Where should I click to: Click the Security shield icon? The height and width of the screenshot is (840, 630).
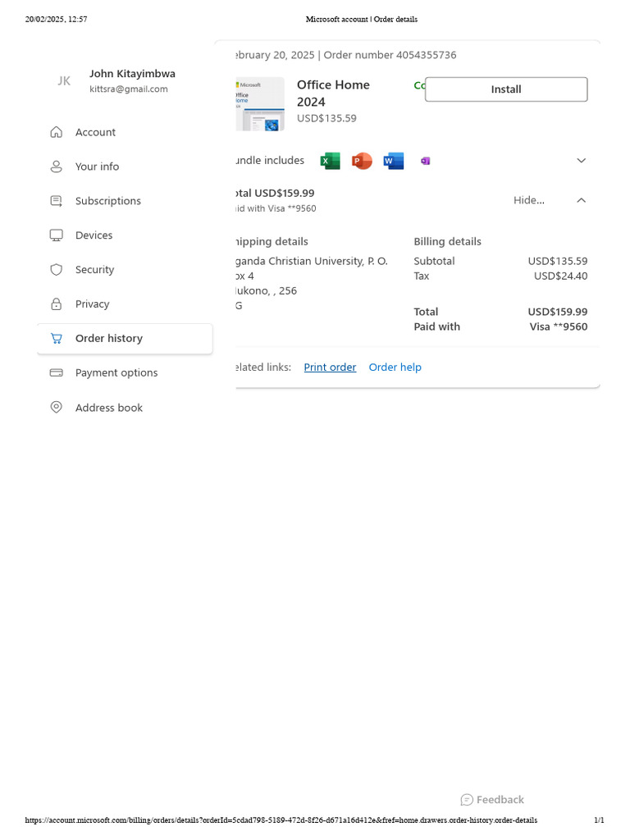57,269
